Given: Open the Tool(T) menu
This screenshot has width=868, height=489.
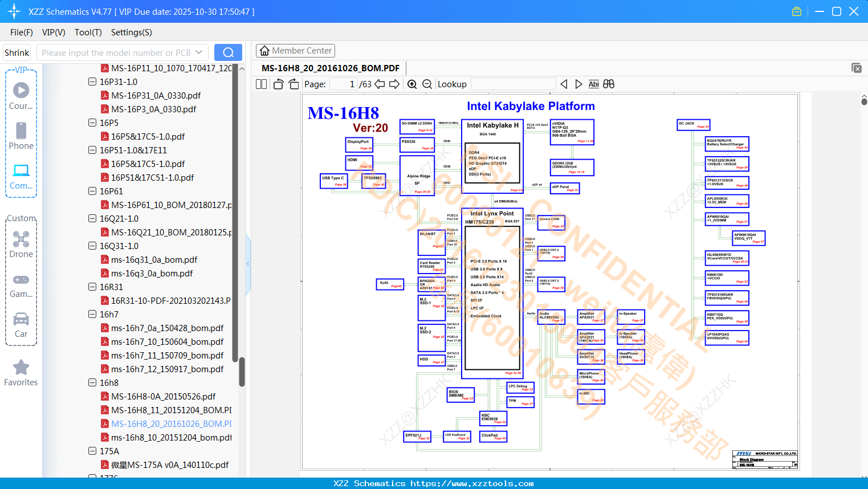Looking at the screenshot, I should pyautogui.click(x=88, y=32).
